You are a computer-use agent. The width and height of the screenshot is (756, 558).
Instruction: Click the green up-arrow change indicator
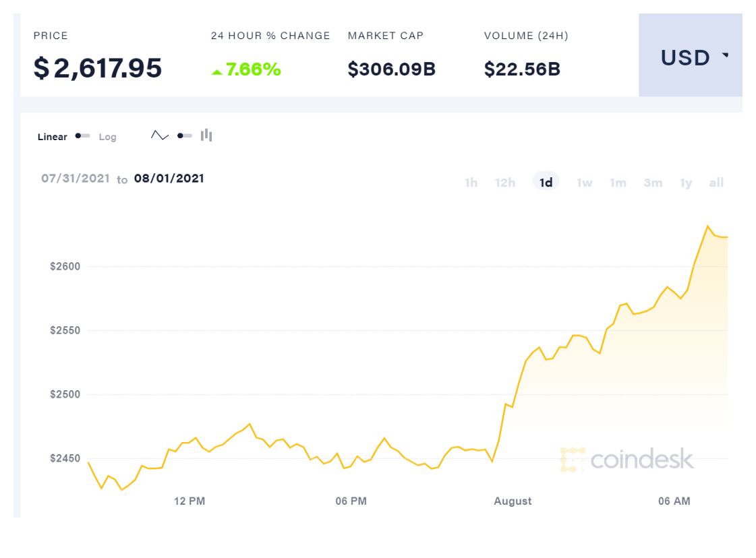216,71
